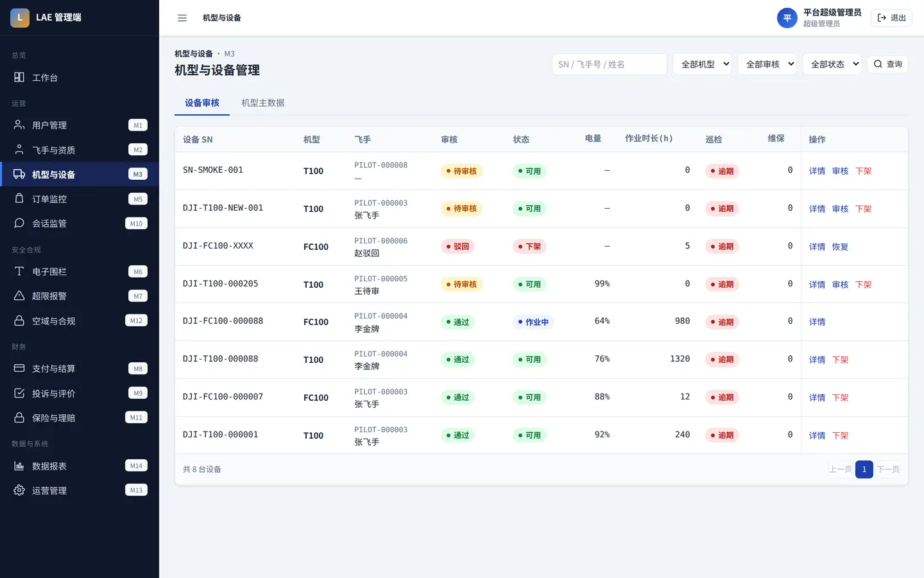This screenshot has width=924, height=578.
Task: Click 下架 for DJI-T100-000001
Action: (840, 435)
